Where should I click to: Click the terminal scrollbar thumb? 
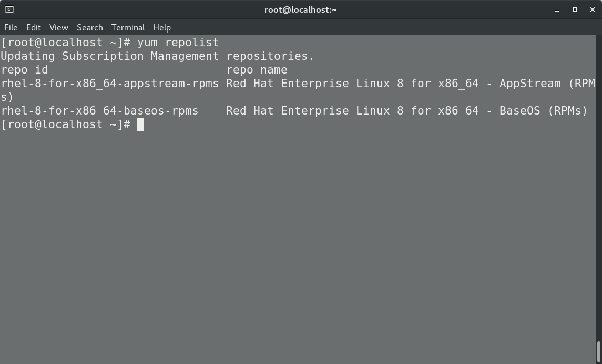coord(598,352)
